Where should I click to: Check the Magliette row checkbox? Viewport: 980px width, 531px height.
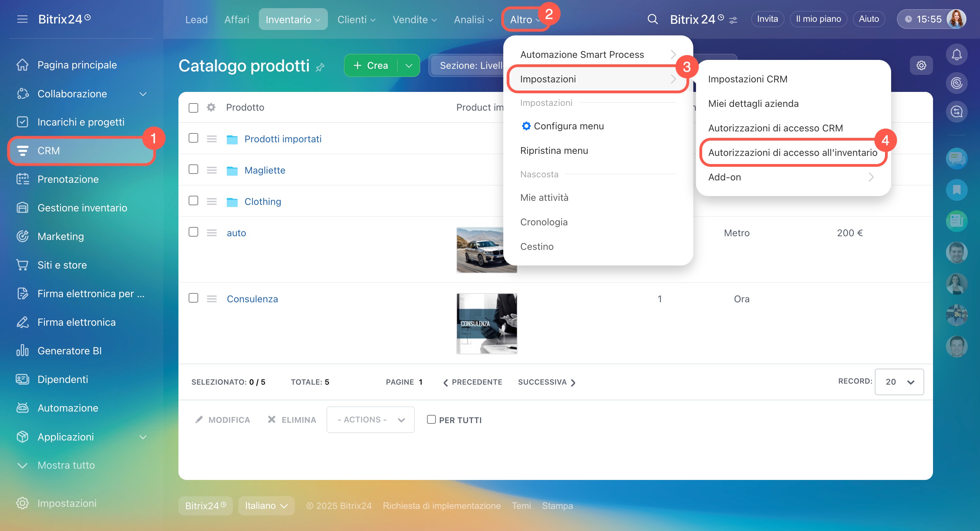[x=193, y=169]
